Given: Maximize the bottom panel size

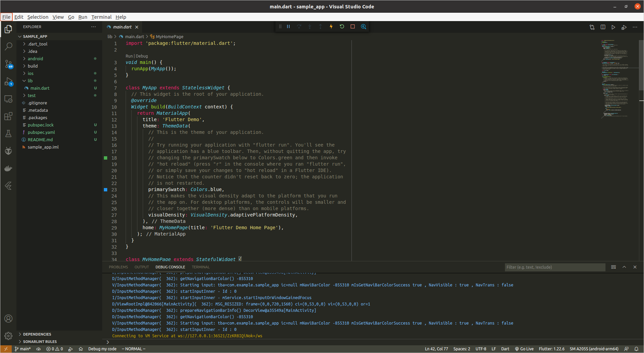Looking at the screenshot, I should [x=624, y=267].
